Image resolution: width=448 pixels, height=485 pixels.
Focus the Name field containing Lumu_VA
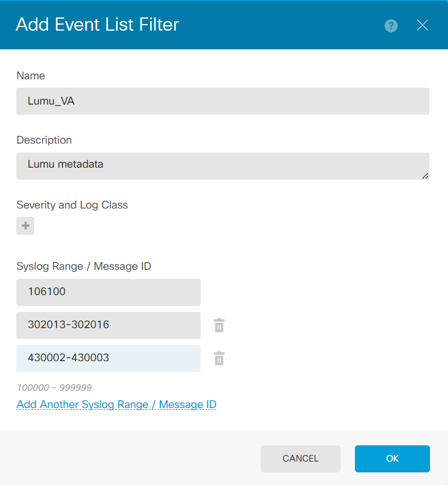(x=222, y=102)
